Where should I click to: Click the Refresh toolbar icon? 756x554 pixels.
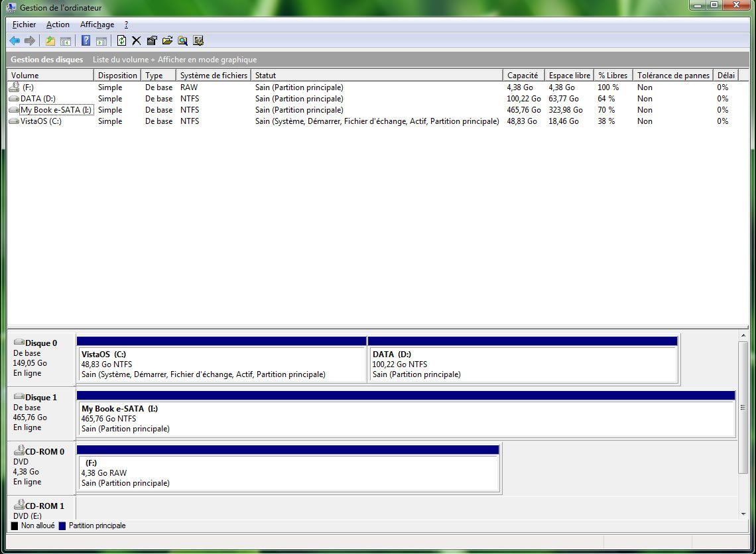[x=121, y=41]
